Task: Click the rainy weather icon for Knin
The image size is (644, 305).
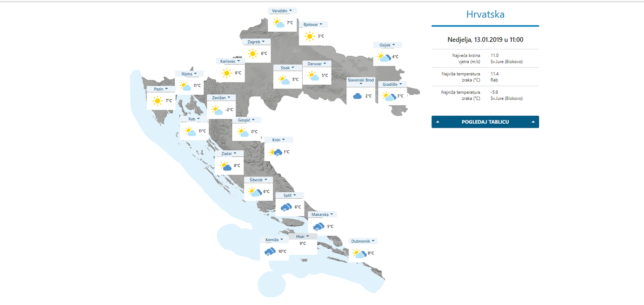Action: [x=275, y=152]
